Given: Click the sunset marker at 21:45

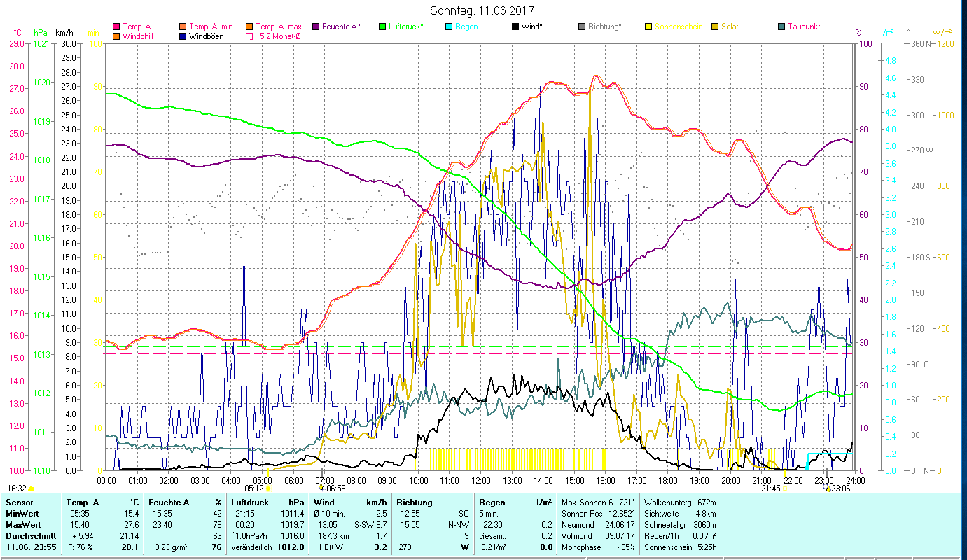Looking at the screenshot, I should (x=784, y=489).
